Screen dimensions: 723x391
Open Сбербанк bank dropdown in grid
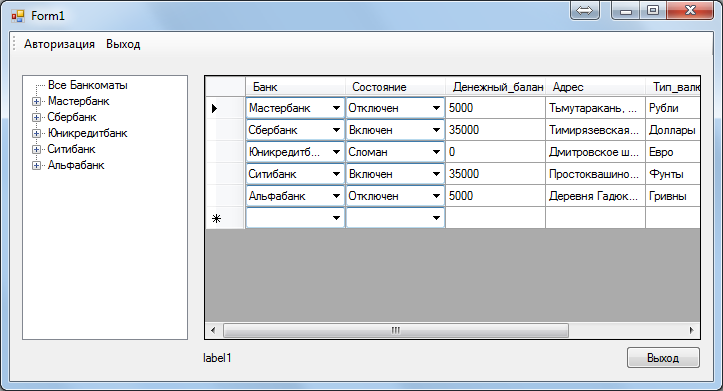[336, 130]
